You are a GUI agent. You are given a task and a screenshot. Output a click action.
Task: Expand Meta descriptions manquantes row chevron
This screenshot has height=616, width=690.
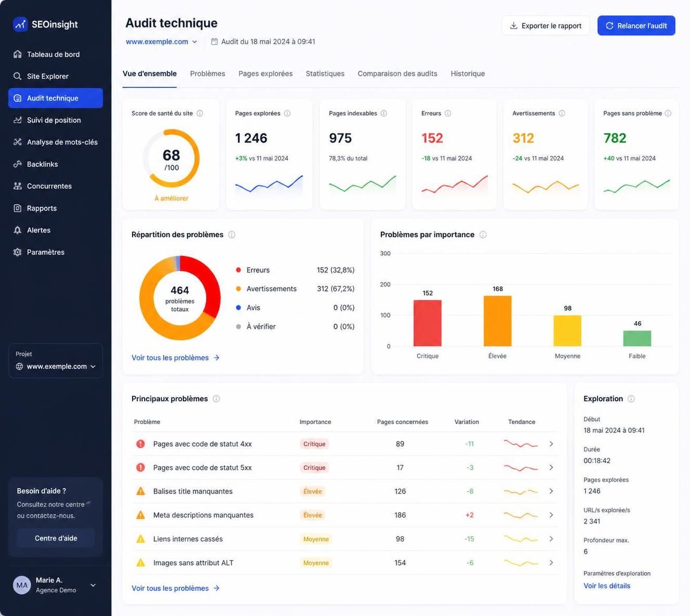tap(551, 515)
